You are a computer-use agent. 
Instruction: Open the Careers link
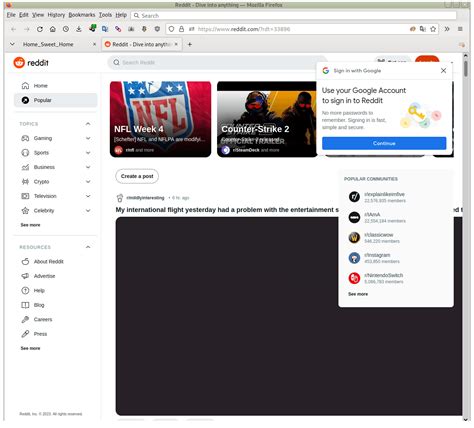click(43, 319)
